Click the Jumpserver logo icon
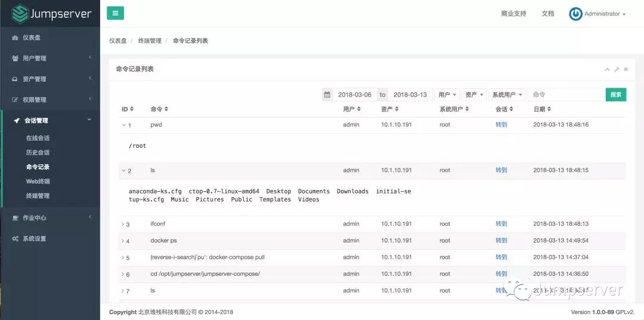This screenshot has width=644, height=320. (x=20, y=13)
